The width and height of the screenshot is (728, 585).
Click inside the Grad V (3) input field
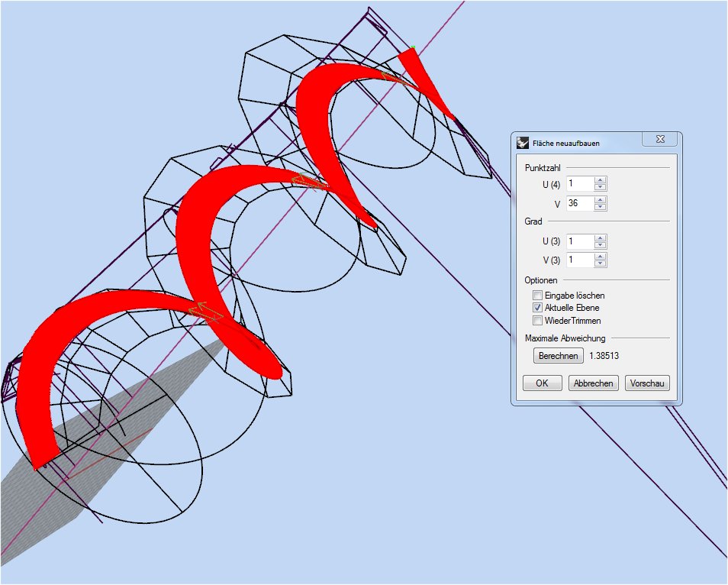[580, 260]
